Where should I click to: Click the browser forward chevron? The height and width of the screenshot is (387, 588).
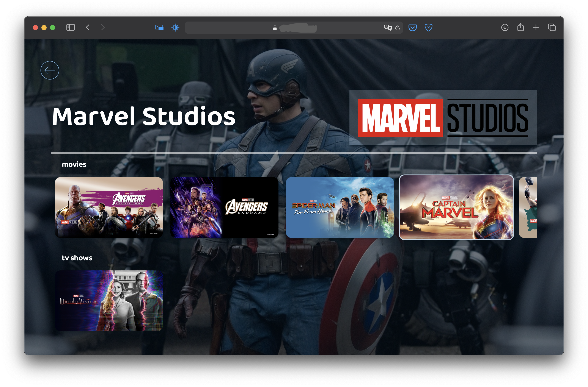coord(103,27)
